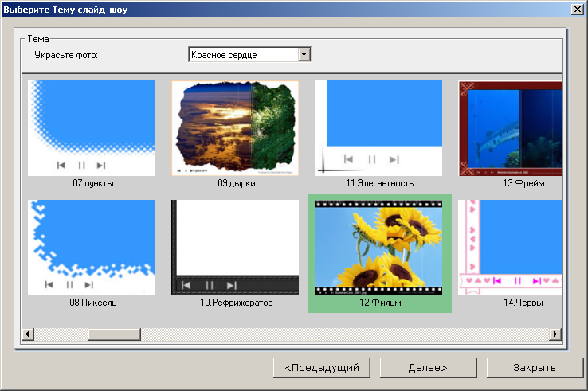Select the 08.Пиксель theme thumbnail

pos(92,248)
